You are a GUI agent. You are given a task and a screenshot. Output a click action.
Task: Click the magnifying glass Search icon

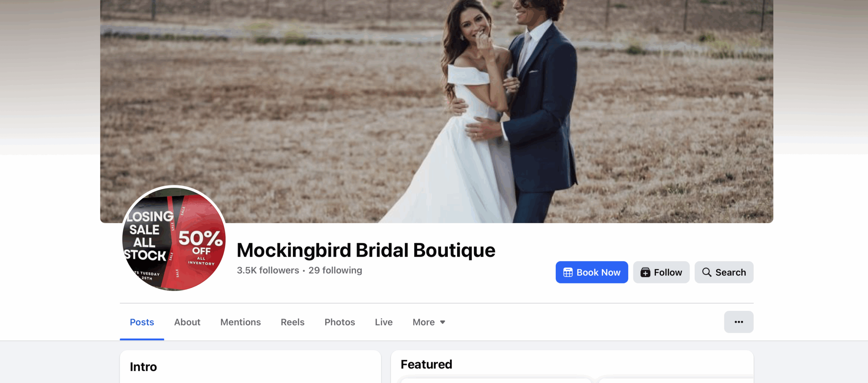707,272
